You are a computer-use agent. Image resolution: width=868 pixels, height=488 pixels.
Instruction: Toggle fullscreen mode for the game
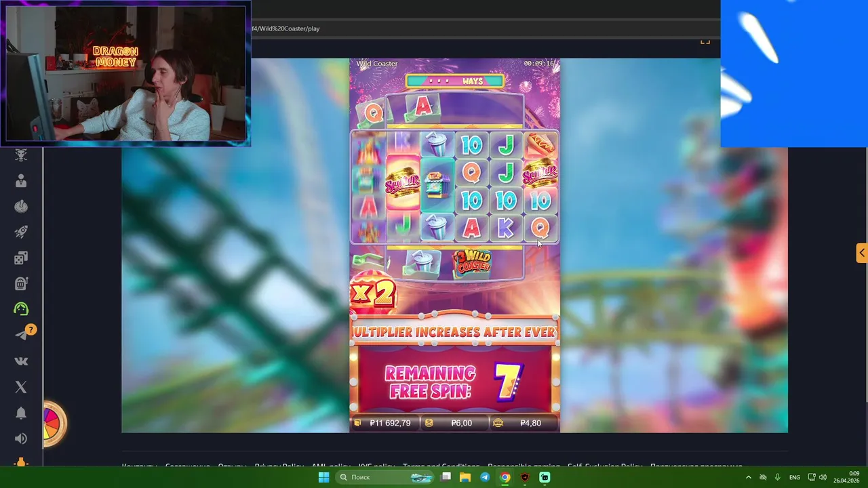[705, 41]
